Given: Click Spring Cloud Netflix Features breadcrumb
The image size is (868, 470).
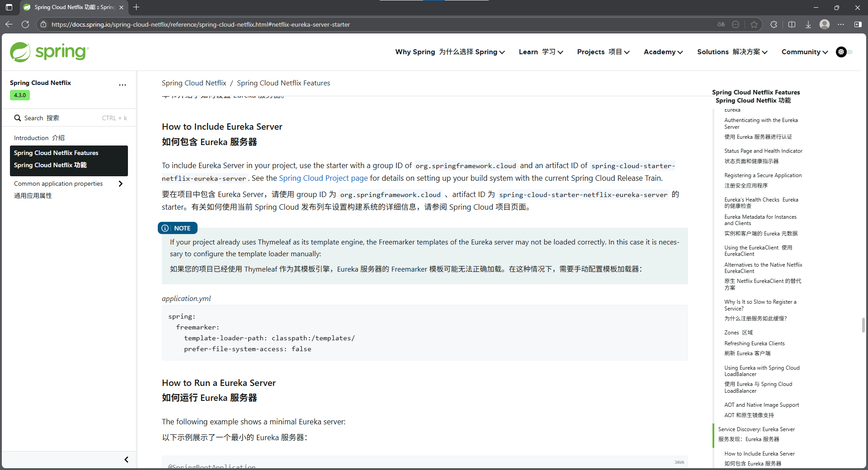Looking at the screenshot, I should pos(283,83).
